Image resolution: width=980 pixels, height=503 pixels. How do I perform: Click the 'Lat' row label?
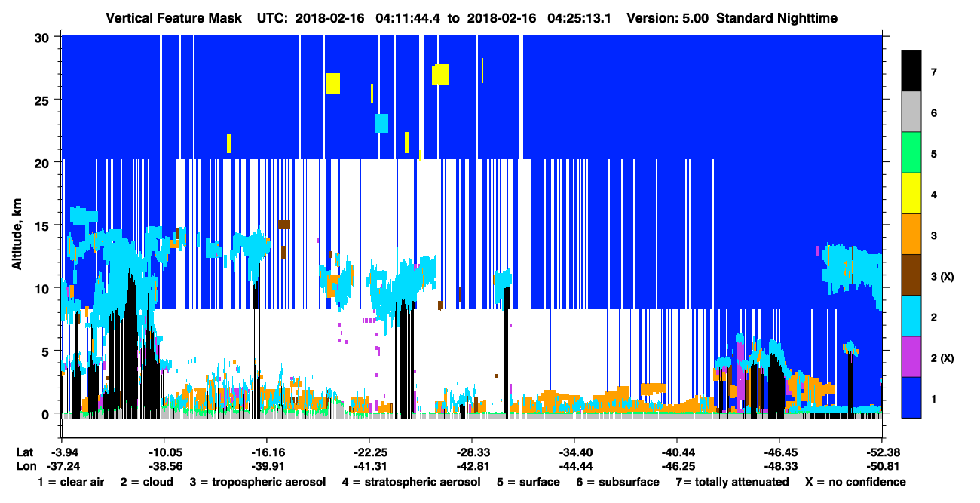click(x=24, y=452)
